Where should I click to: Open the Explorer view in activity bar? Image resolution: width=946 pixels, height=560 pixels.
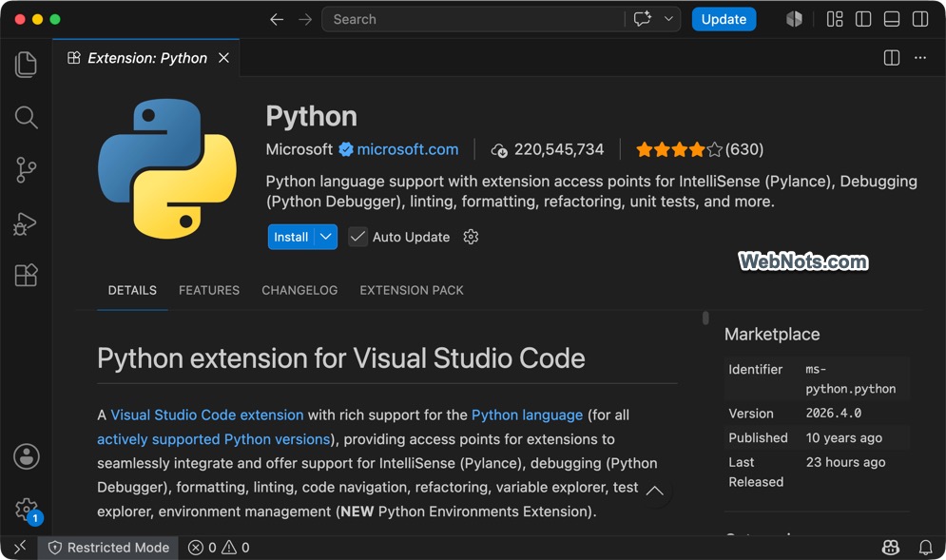[26, 65]
